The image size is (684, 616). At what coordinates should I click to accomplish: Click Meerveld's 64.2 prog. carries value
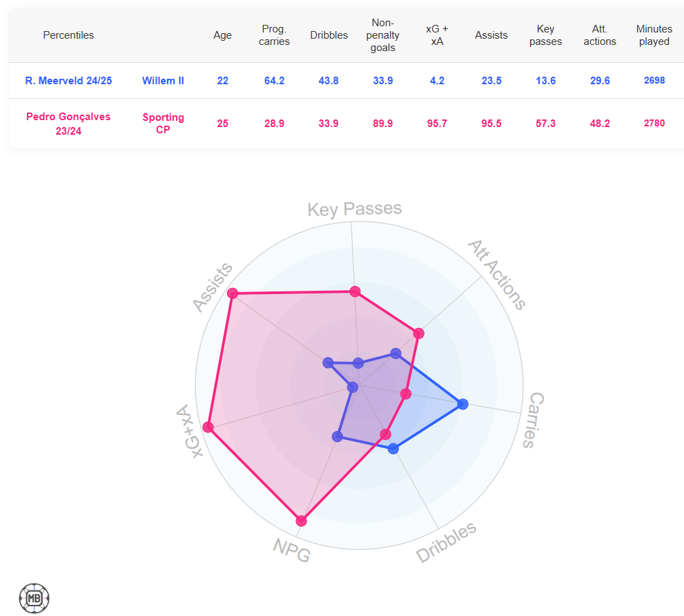274,81
